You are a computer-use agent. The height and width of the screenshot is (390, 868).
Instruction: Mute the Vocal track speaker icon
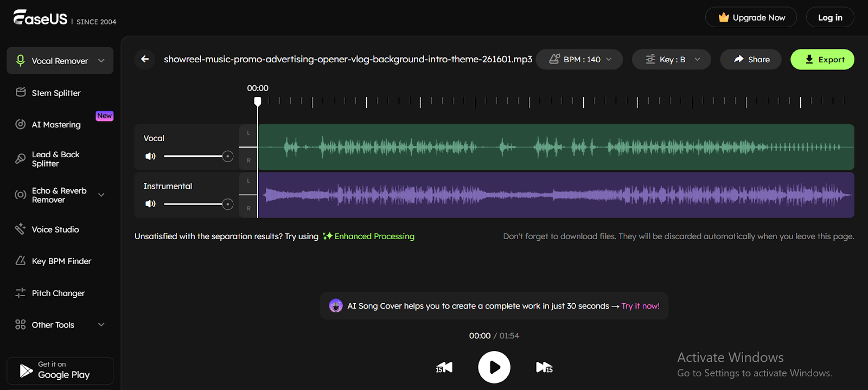pyautogui.click(x=150, y=156)
